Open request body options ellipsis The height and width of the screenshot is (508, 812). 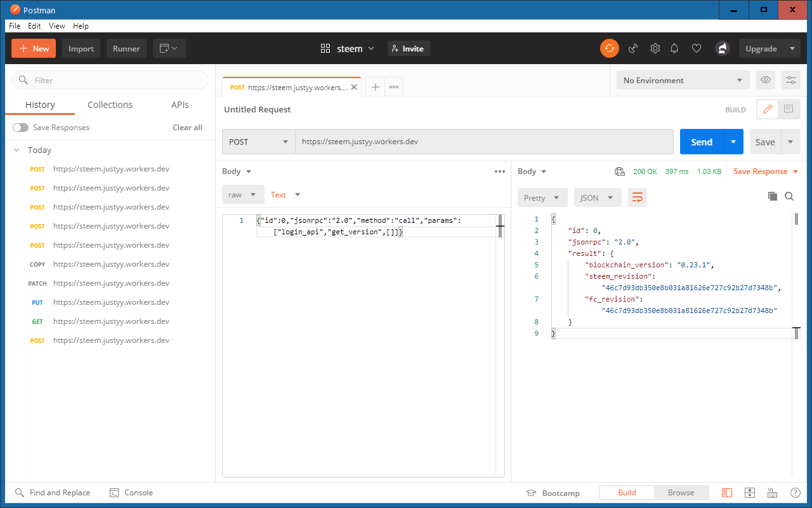[499, 171]
